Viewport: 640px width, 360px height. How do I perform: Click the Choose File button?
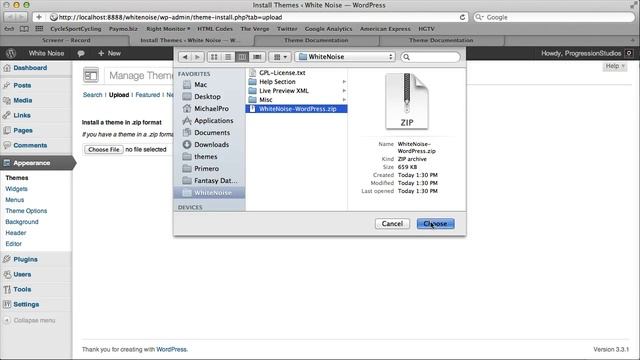[104, 149]
